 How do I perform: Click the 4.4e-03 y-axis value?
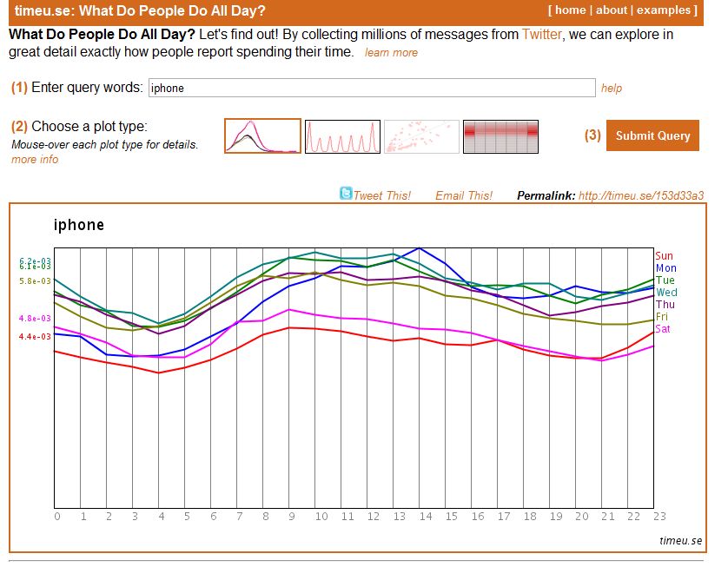pyautogui.click(x=35, y=336)
